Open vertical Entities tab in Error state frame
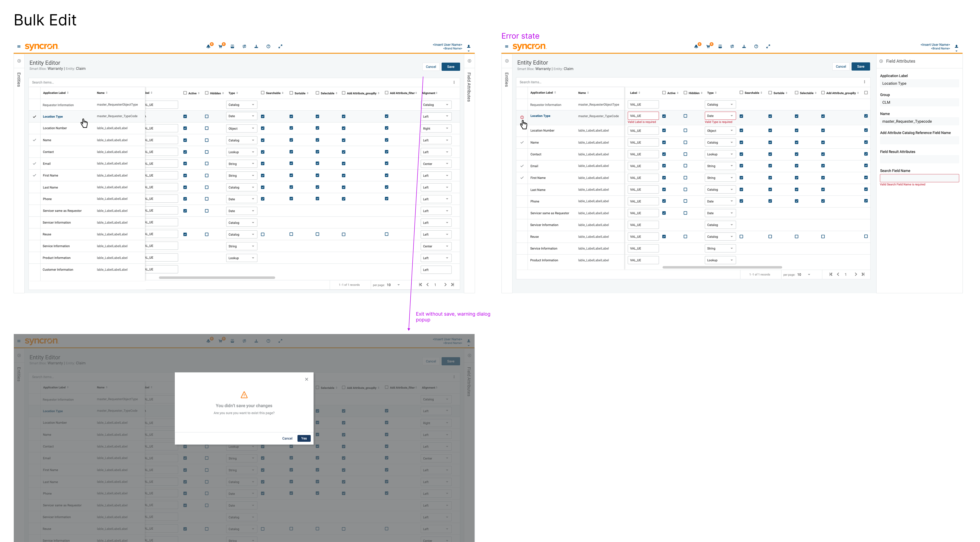The width and height of the screenshot is (980, 542). coord(506,80)
